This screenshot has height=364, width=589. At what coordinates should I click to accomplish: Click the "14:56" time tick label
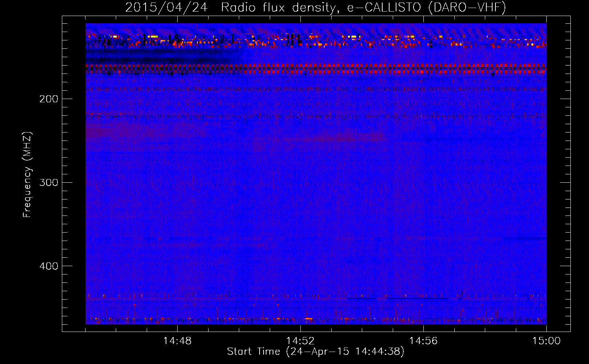point(423,341)
